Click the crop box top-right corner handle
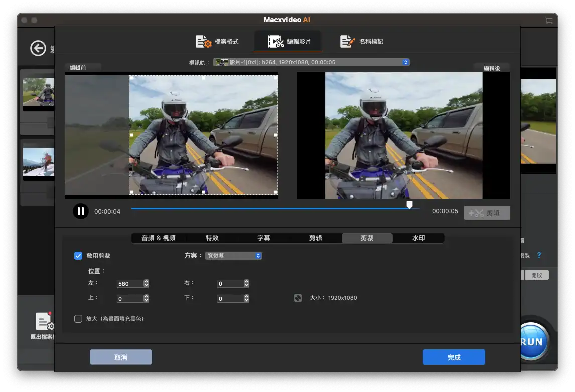Image resolution: width=575 pixels, height=392 pixels. tap(275, 78)
